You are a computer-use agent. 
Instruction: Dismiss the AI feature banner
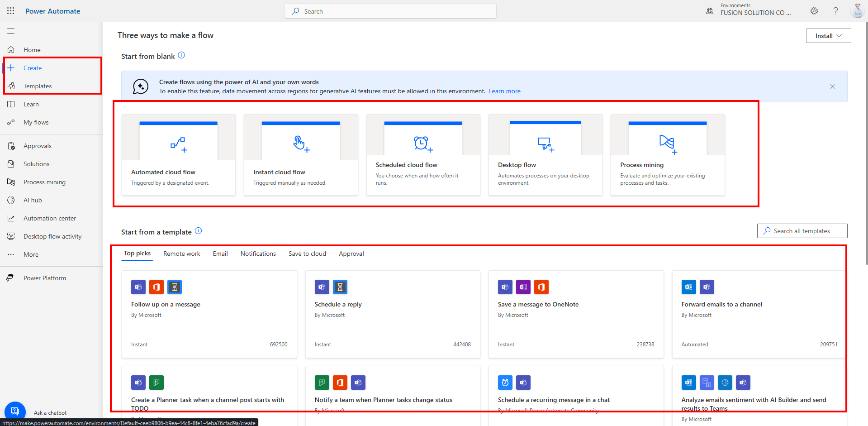click(833, 86)
